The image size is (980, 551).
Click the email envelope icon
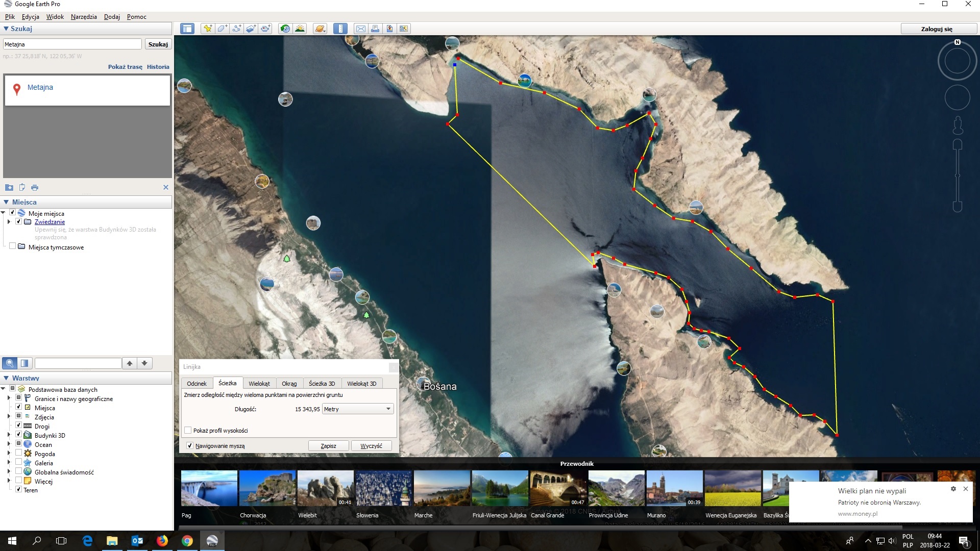point(361,29)
